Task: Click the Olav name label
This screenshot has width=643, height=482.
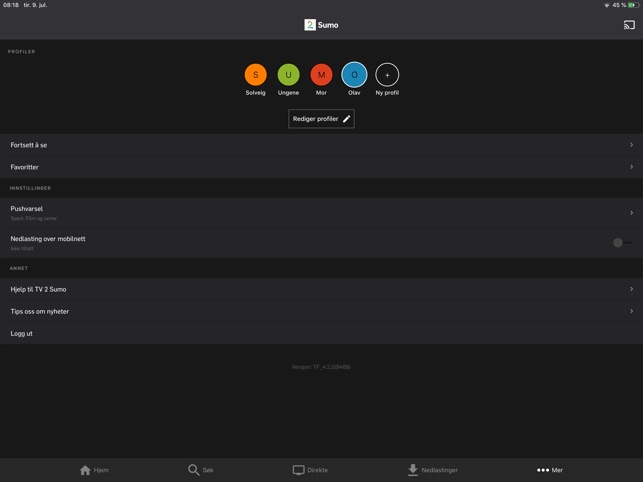Action: click(354, 93)
